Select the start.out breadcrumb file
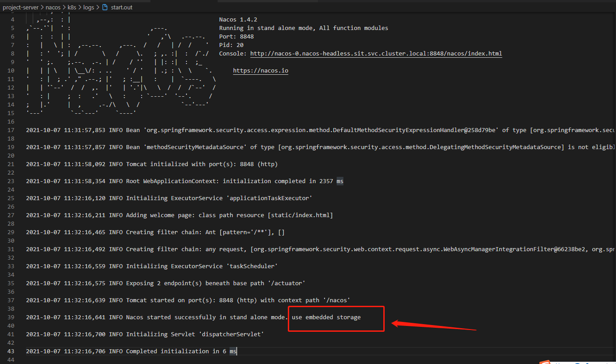The width and height of the screenshot is (616, 364). (x=121, y=7)
